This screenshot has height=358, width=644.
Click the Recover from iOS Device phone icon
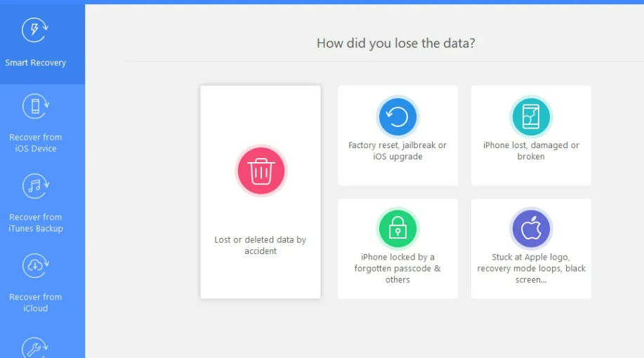tap(35, 106)
